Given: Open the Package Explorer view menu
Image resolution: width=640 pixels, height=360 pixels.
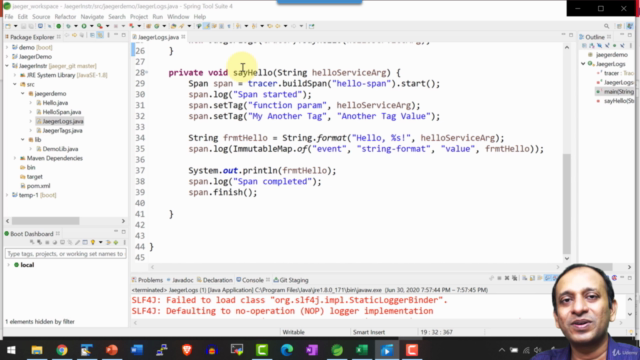Looking at the screenshot, I should pos(108,36).
